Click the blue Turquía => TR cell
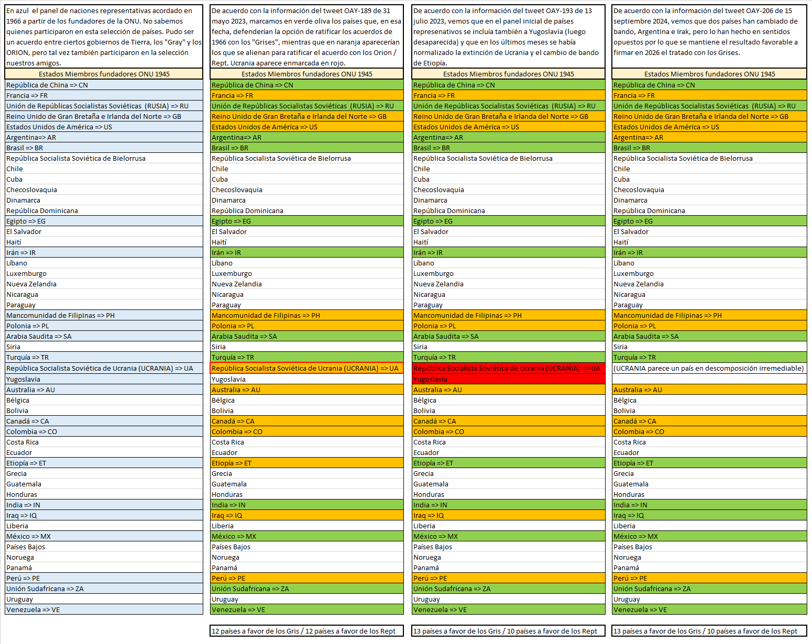812x644 pixels. [104, 357]
